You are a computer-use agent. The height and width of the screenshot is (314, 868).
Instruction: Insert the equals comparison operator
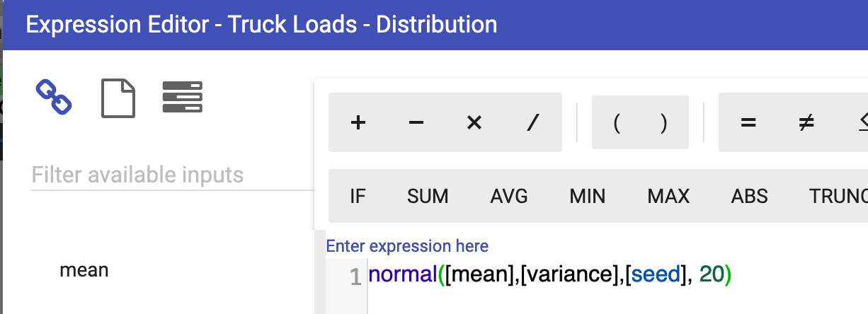pos(748,123)
